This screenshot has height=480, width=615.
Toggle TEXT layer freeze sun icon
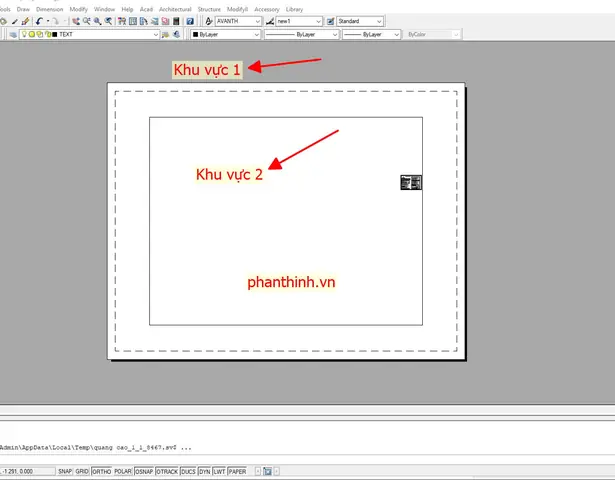point(32,34)
